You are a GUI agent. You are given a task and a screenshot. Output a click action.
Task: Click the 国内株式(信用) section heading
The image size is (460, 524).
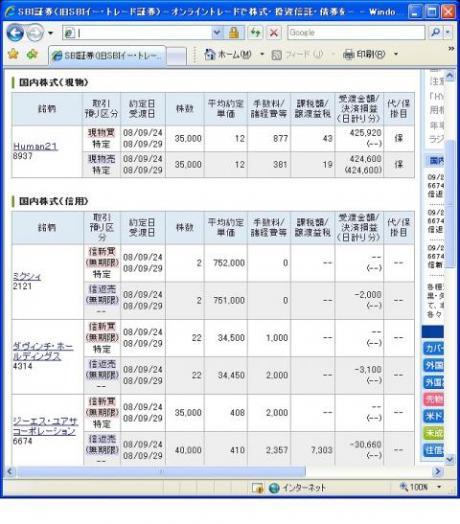53,201
